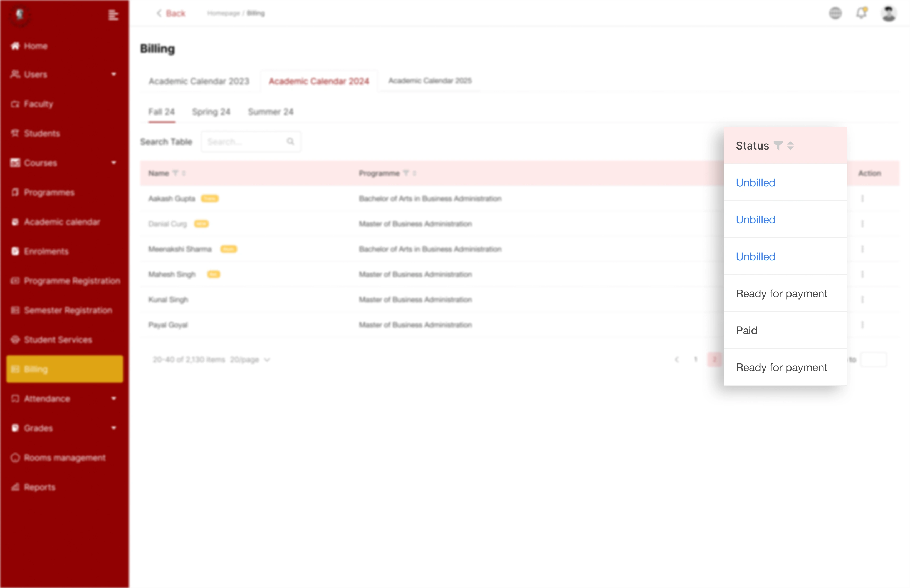Open the 20/page size dropdown
This screenshot has height=588, width=910.
(250, 360)
